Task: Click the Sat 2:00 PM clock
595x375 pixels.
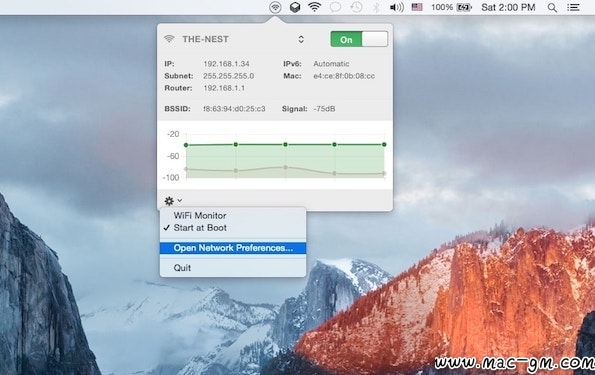Action: [x=508, y=7]
